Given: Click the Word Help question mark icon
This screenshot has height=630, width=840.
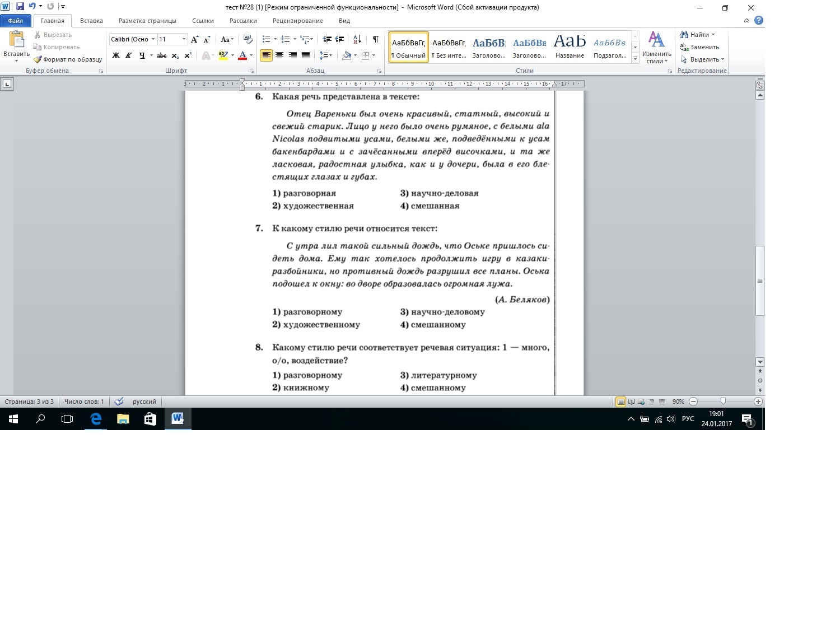Looking at the screenshot, I should pyautogui.click(x=759, y=21).
